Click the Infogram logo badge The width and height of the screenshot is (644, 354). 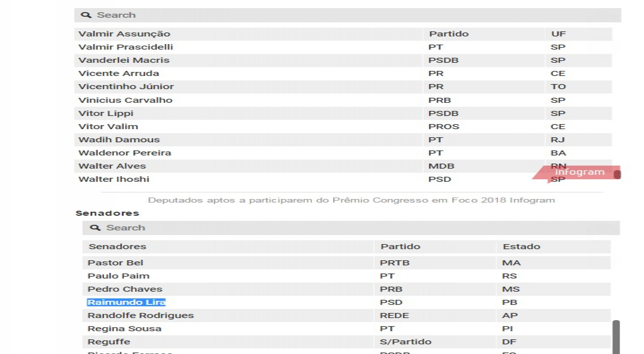click(579, 172)
